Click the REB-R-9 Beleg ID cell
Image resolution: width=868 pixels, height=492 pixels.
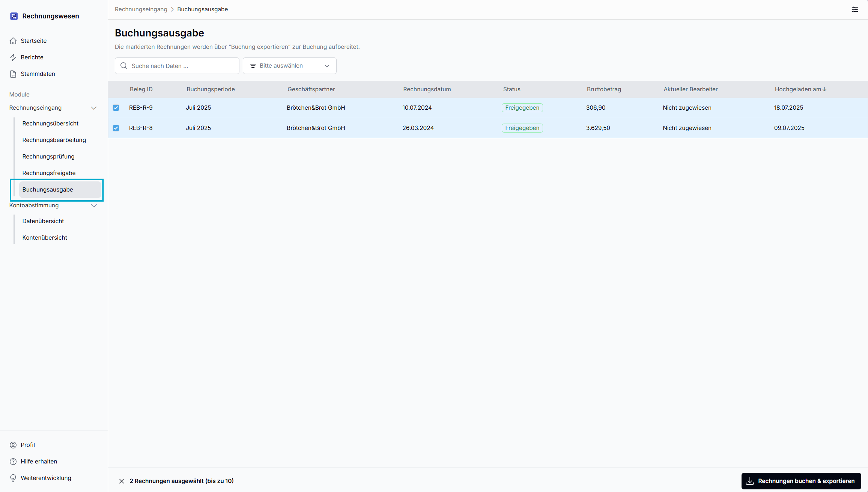pos(141,108)
